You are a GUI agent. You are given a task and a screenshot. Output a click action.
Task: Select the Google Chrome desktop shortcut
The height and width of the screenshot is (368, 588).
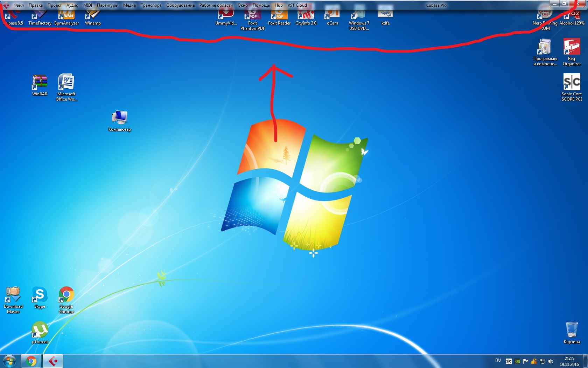tap(66, 300)
